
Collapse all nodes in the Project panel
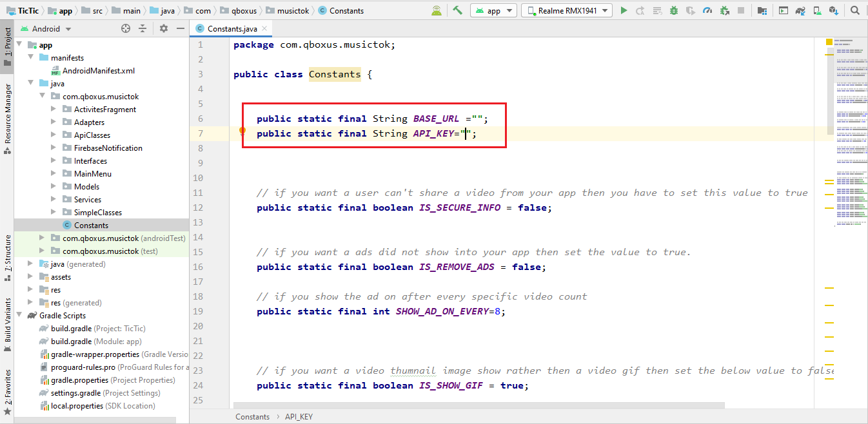pyautogui.click(x=143, y=28)
